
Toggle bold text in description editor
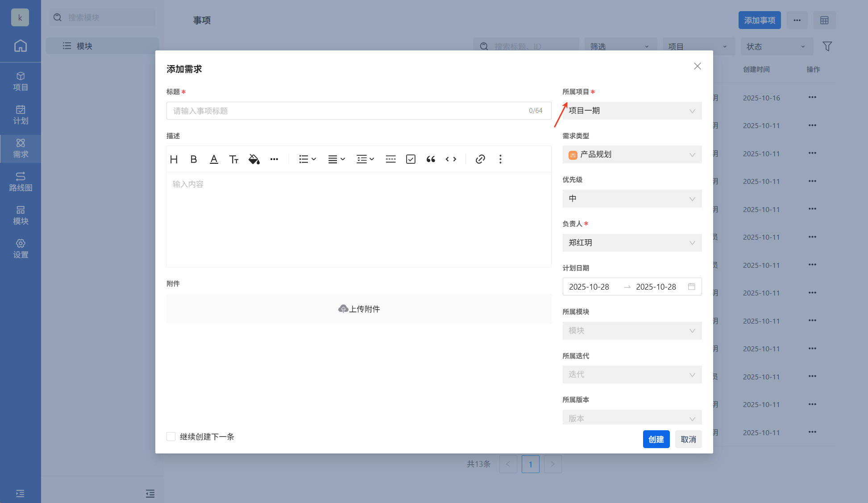(194, 159)
